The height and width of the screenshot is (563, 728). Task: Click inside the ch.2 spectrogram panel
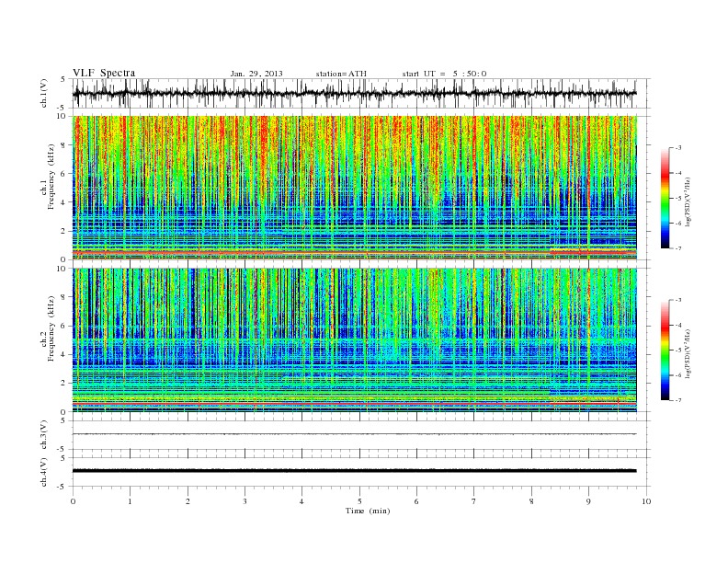pyautogui.click(x=354, y=340)
